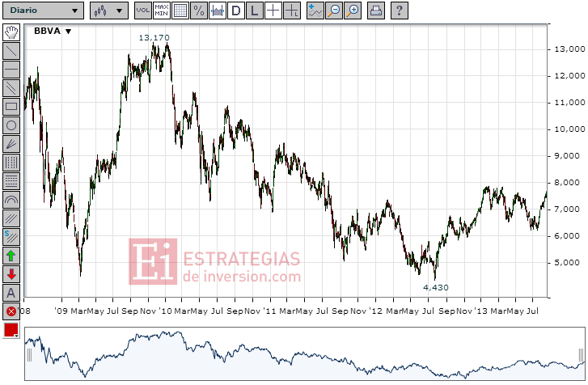Open the red drawing color picker
The width and height of the screenshot is (588, 385).
[x=11, y=330]
